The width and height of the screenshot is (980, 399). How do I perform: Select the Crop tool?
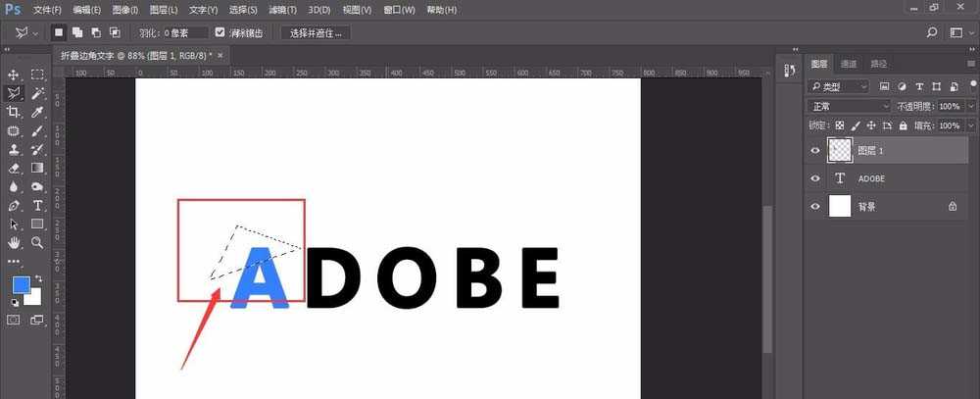14,112
